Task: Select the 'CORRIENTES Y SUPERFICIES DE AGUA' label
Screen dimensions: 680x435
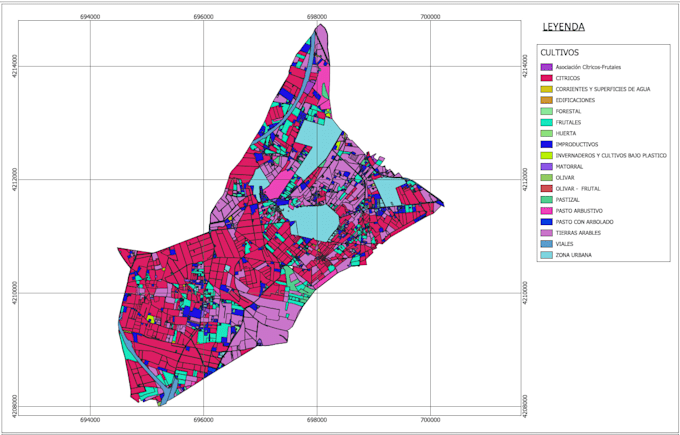Action: tap(603, 89)
